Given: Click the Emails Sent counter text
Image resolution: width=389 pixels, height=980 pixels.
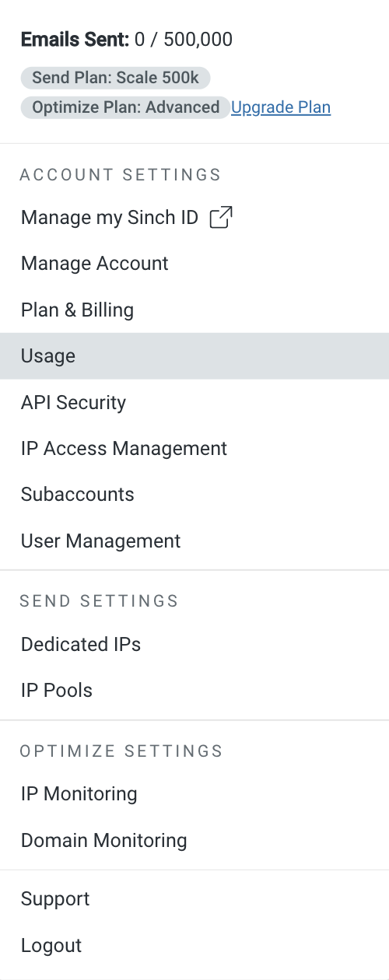Looking at the screenshot, I should tap(127, 39).
